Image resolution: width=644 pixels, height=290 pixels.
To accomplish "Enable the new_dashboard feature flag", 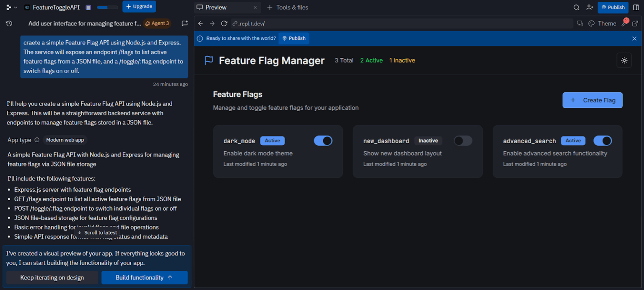I will point(462,141).
